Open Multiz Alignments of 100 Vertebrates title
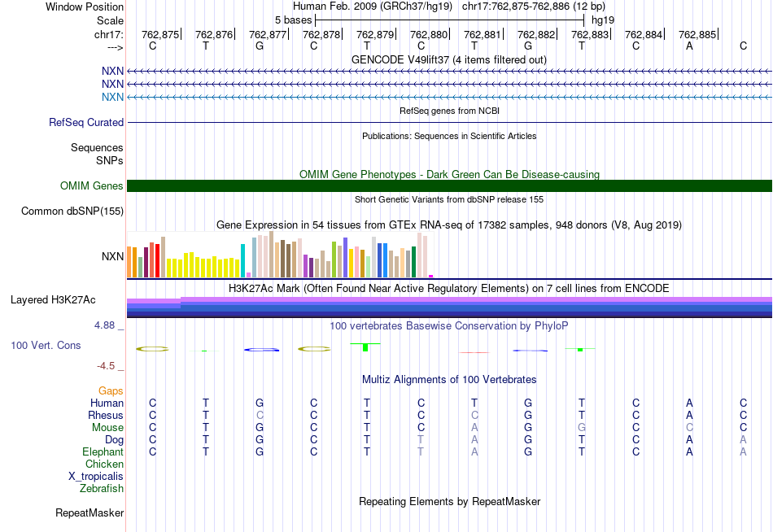 click(x=449, y=380)
